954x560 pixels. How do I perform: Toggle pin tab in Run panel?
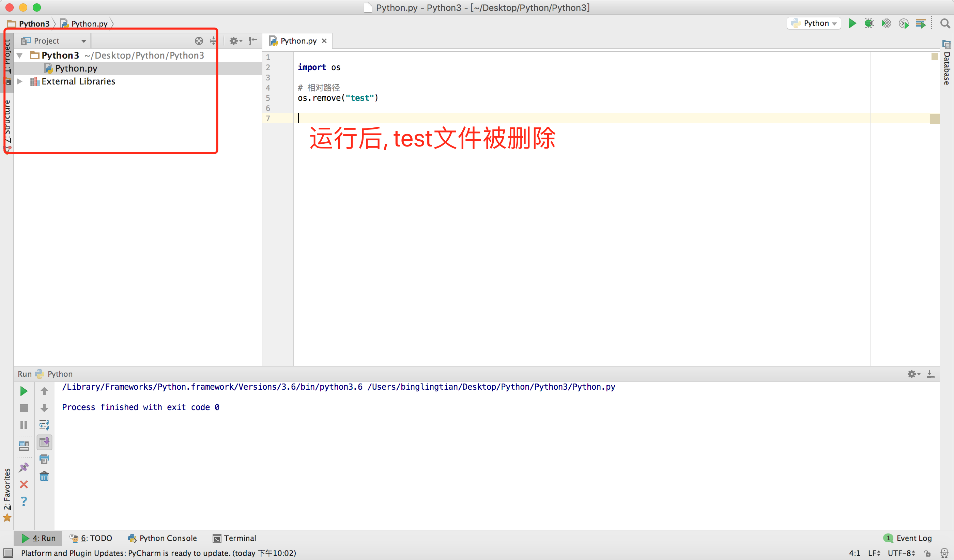[x=24, y=467]
